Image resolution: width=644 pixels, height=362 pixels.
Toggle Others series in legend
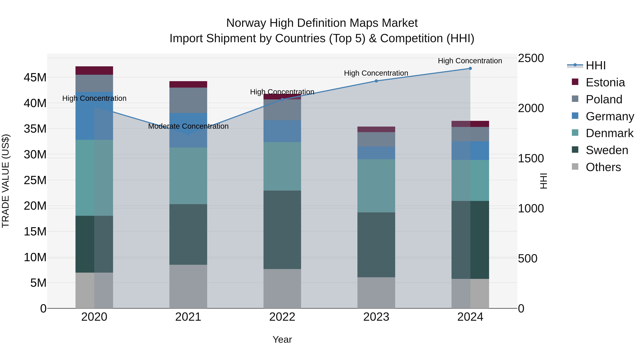596,167
